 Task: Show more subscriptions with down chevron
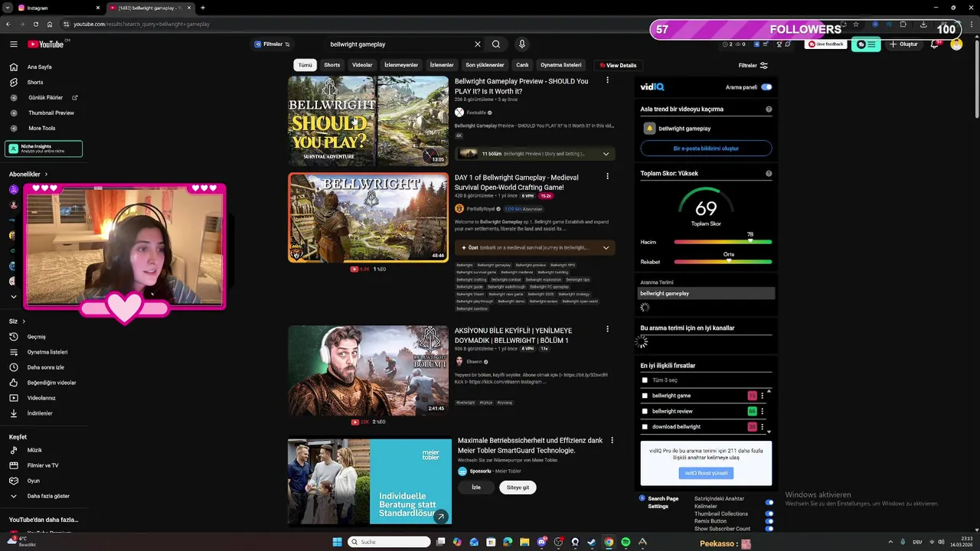click(13, 297)
